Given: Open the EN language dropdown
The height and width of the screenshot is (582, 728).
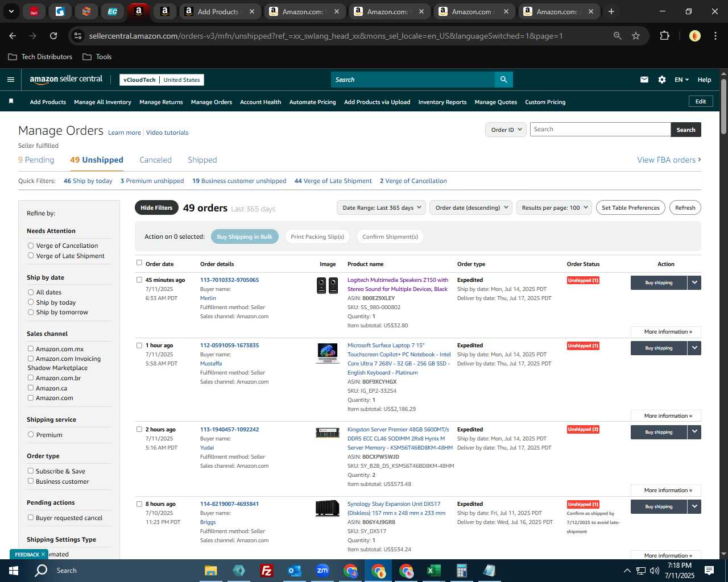Looking at the screenshot, I should (x=681, y=80).
